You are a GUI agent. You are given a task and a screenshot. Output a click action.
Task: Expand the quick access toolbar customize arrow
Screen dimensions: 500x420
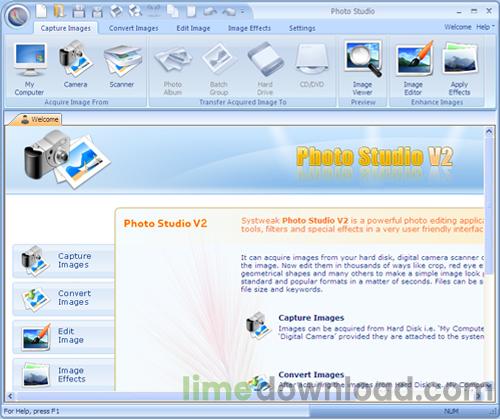tap(243, 12)
